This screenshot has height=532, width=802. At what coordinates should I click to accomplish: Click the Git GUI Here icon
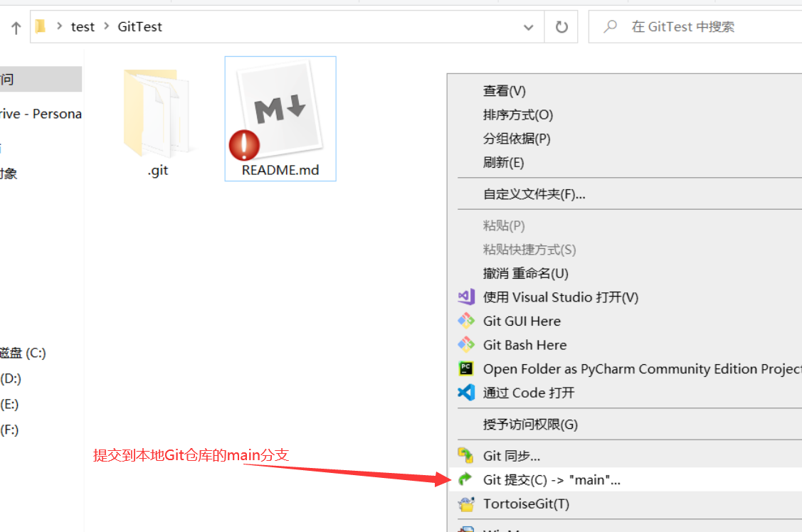point(466,321)
